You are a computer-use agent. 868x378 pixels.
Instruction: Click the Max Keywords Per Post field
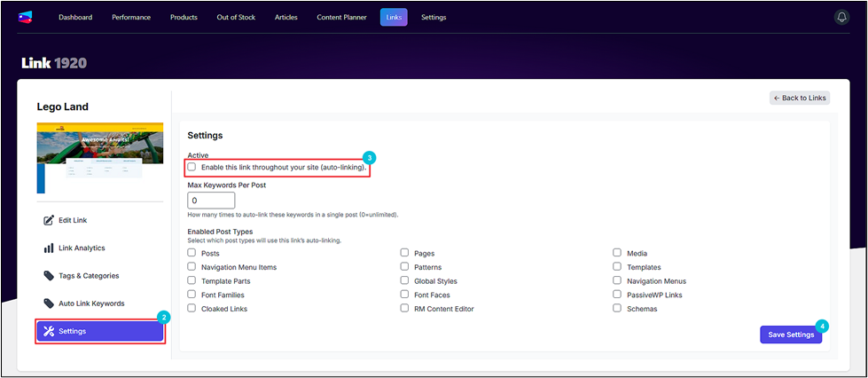pos(211,201)
